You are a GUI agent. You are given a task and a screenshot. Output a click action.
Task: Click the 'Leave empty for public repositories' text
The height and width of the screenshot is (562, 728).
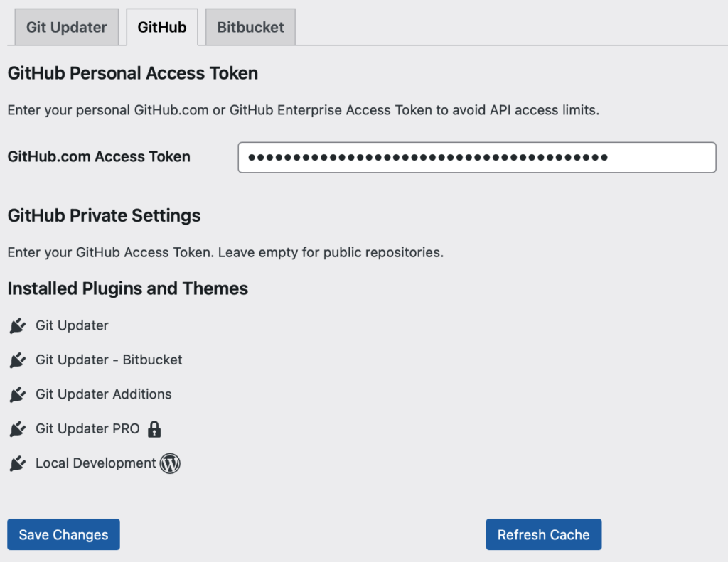point(331,252)
